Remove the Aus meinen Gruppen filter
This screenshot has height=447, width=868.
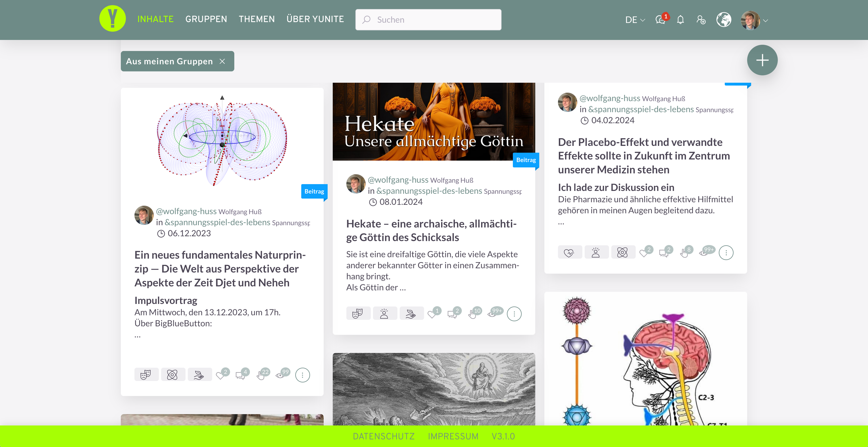pyautogui.click(x=222, y=61)
